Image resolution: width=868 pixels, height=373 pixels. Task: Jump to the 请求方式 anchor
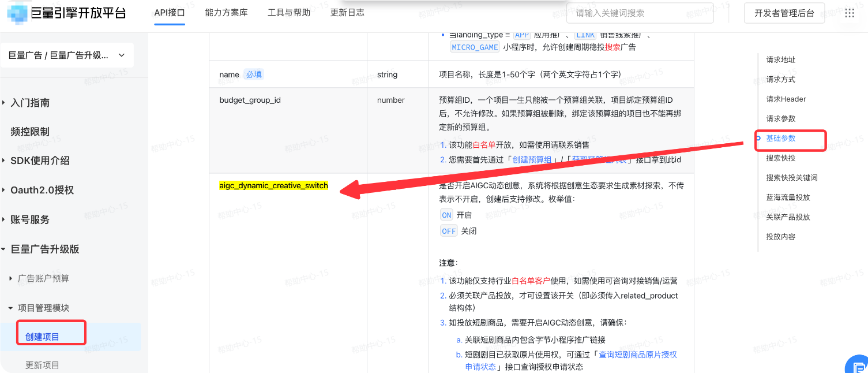(x=780, y=79)
